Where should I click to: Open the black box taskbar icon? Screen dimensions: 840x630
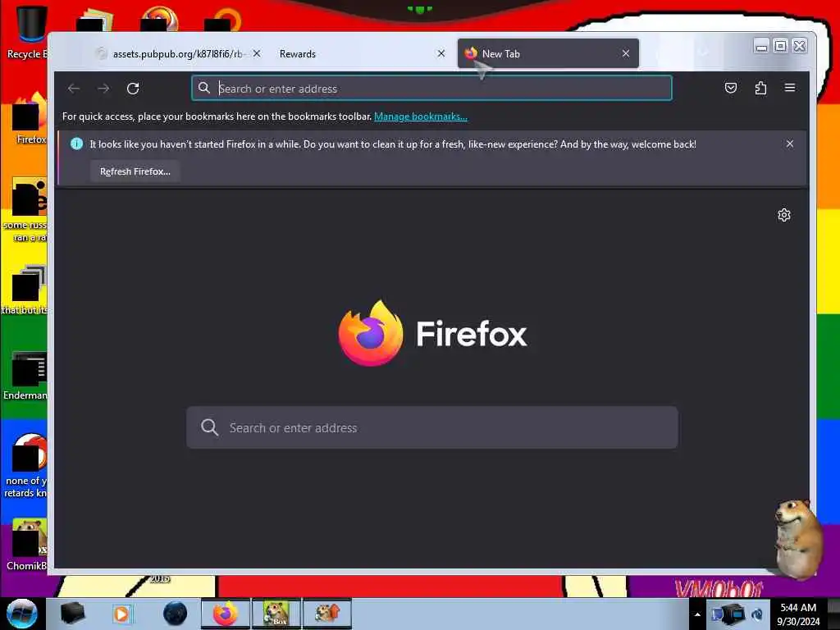[x=72, y=614]
